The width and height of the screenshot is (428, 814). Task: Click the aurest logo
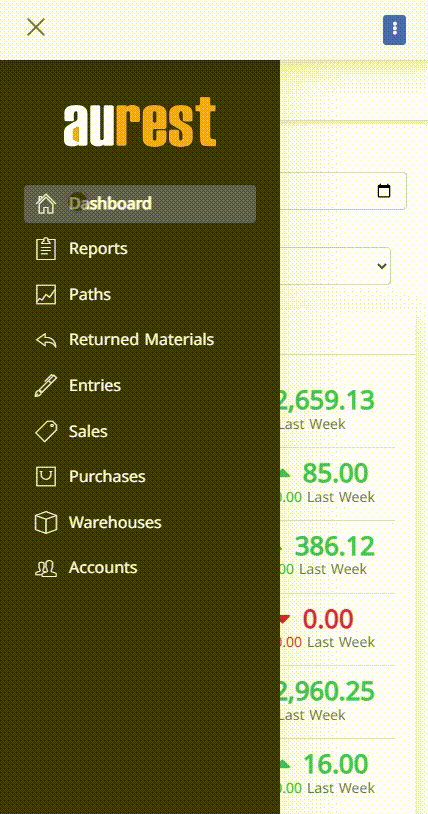tap(140, 121)
